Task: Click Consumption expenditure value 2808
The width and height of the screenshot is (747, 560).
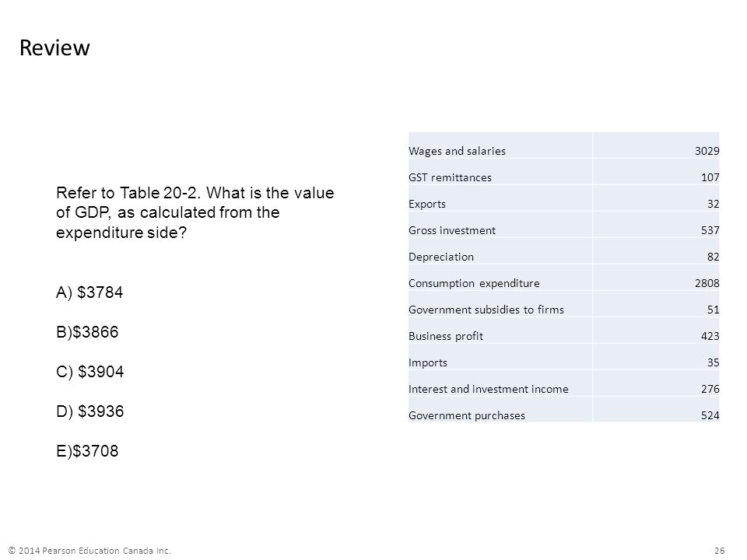Action: pos(707,283)
